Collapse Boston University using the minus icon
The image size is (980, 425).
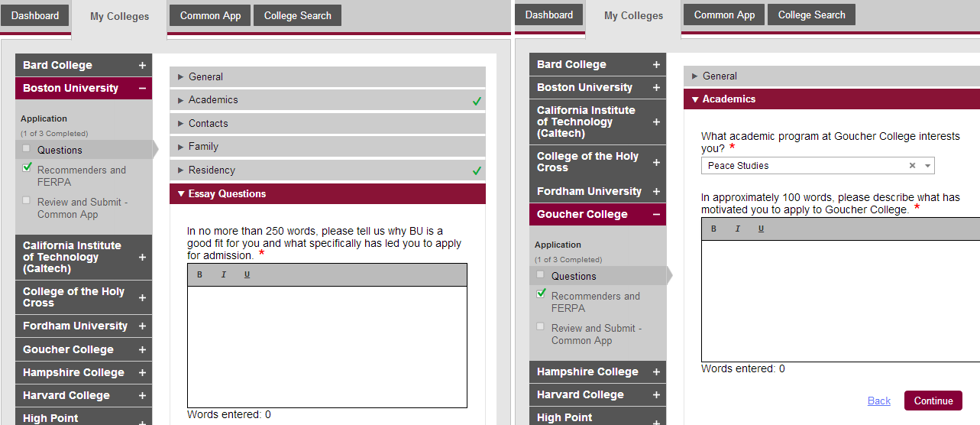pyautogui.click(x=142, y=89)
